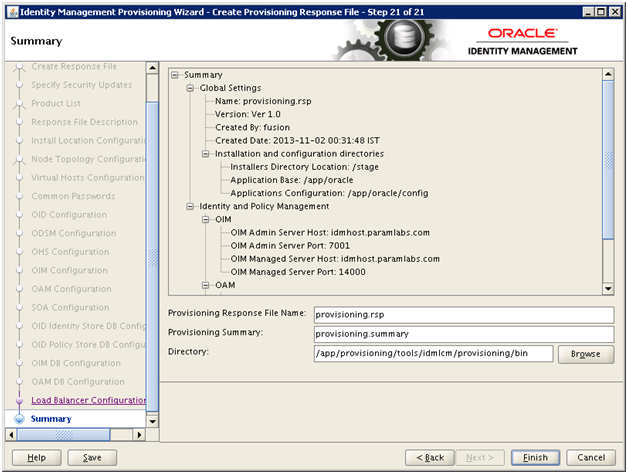Edit the Provisioning Summary field
This screenshot has width=628, height=474.
point(464,334)
